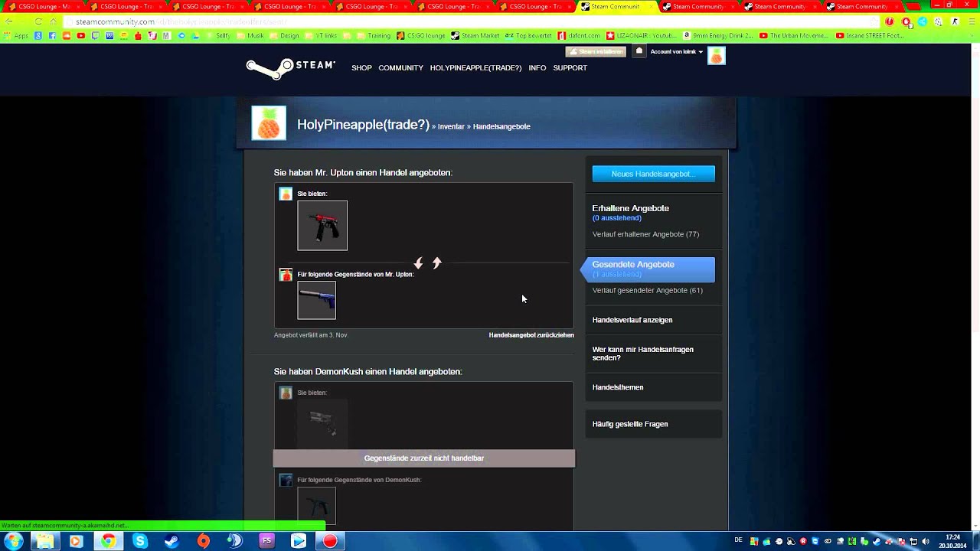Open HolyPineapple profile avatar beside username
This screenshot has width=980, height=551.
pos(269,123)
